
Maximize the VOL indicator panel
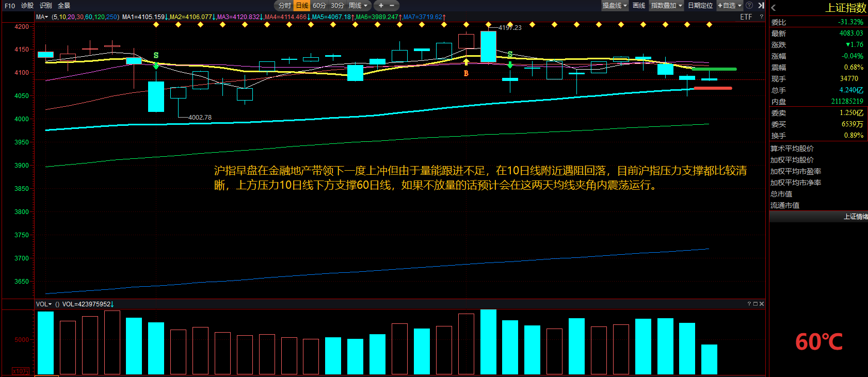click(756, 304)
